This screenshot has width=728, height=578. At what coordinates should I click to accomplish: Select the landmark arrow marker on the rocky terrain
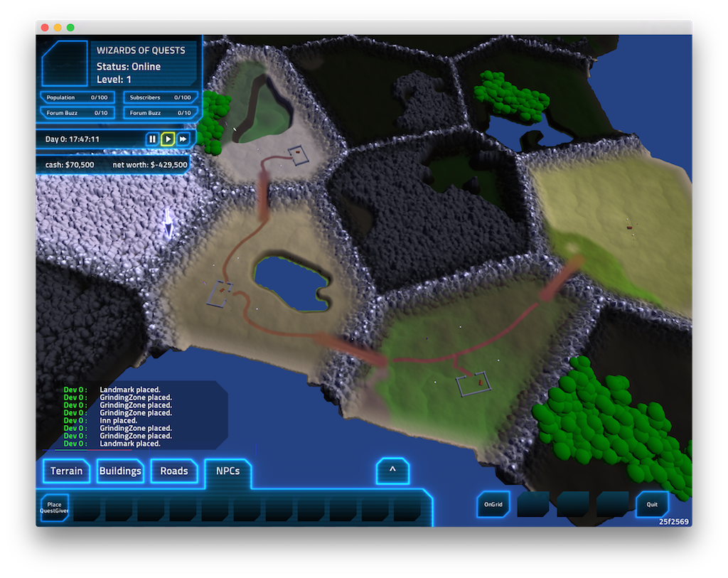tap(168, 224)
